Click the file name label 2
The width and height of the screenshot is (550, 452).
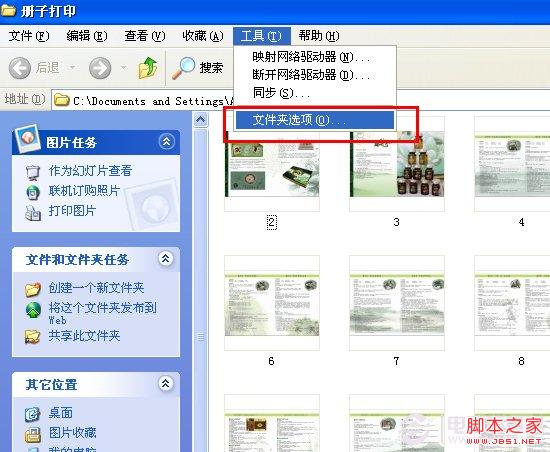pyautogui.click(x=272, y=222)
